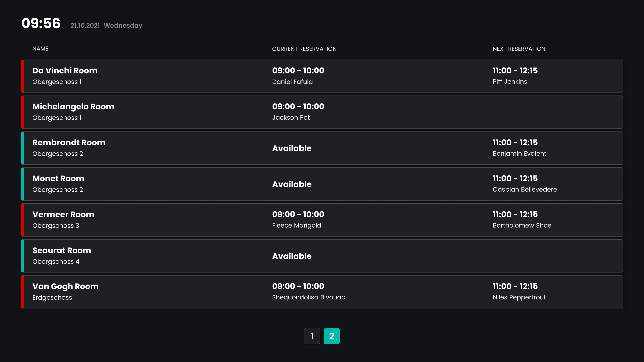Click the CURRENT RESERVATION column header

click(304, 49)
